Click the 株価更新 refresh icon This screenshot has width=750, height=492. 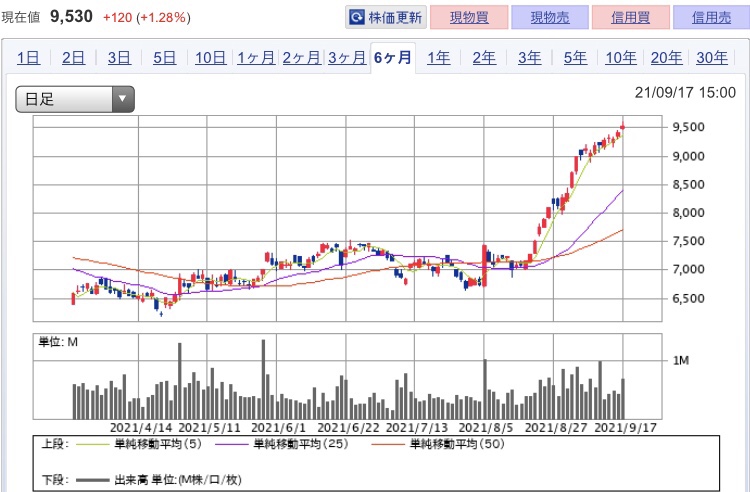pos(357,18)
